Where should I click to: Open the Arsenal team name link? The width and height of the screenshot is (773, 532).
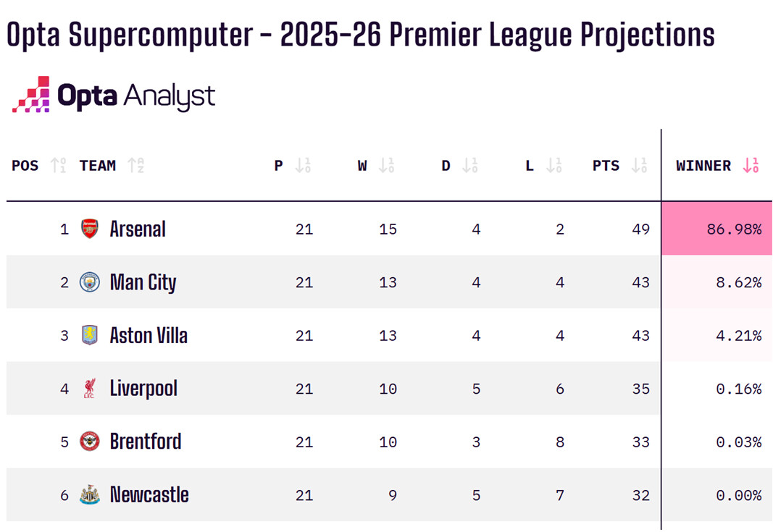click(138, 229)
